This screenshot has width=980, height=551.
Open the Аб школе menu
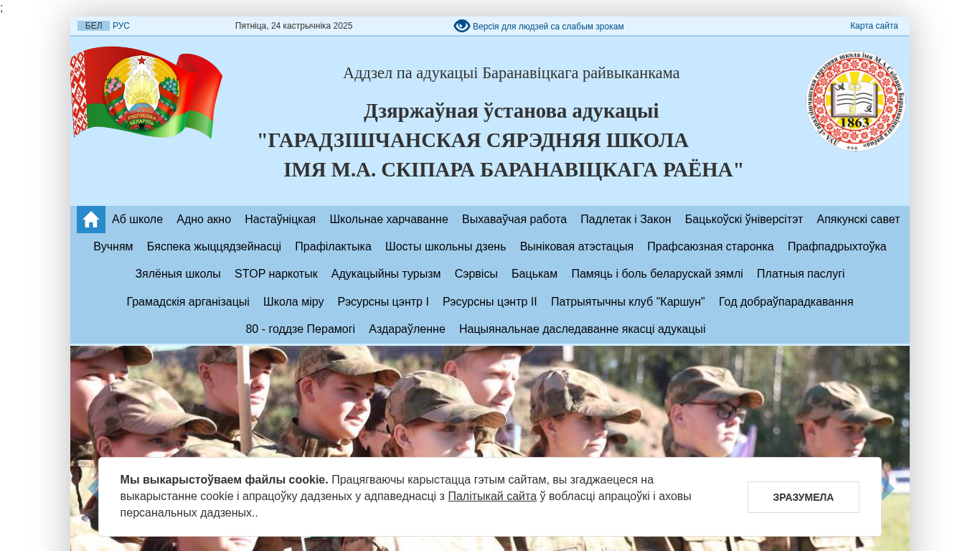click(x=137, y=220)
